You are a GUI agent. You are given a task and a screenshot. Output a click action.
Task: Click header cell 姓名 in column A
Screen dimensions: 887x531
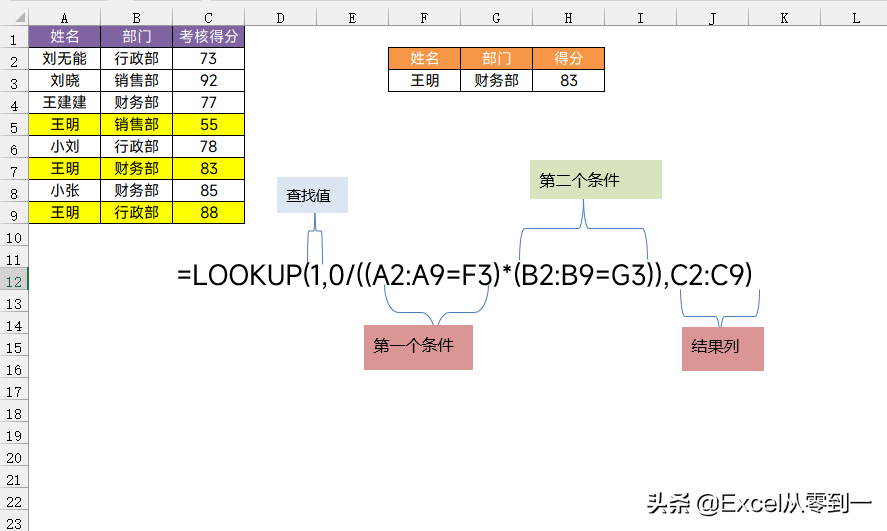coord(64,37)
